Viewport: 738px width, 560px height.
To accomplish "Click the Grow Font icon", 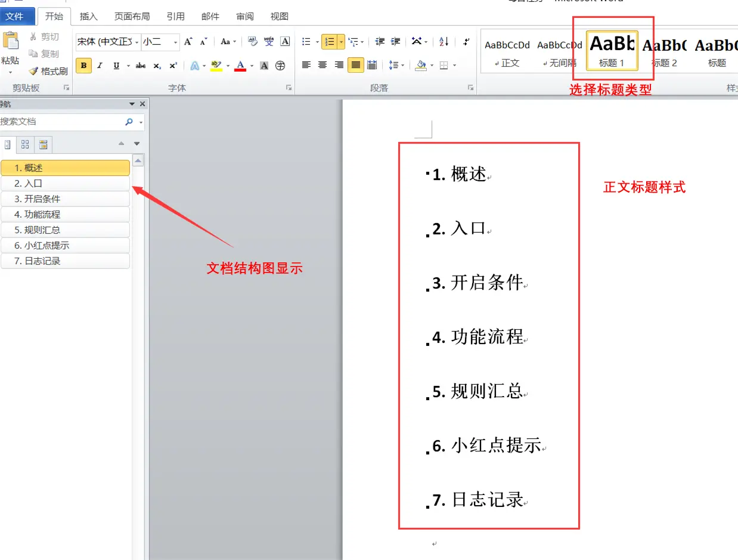I will [188, 42].
